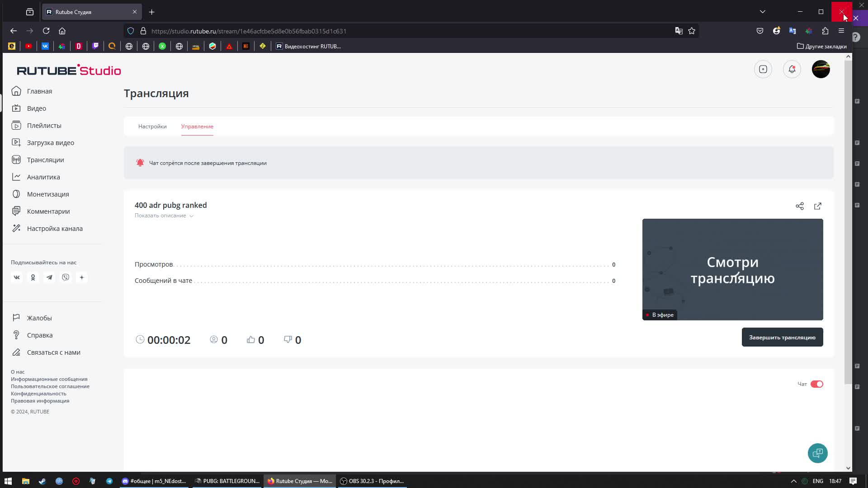The width and height of the screenshot is (868, 488).
Task: Click the external link icon beside share
Action: tap(818, 206)
